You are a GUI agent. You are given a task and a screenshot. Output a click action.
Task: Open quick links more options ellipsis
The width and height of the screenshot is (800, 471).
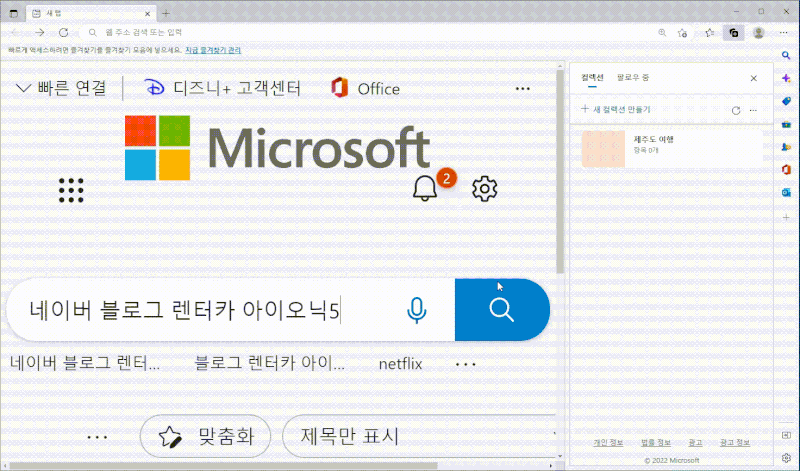(x=522, y=89)
